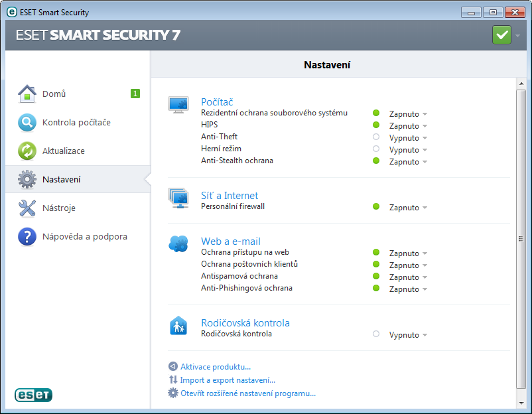
Task: Maximize the ESET Smart Security window
Action: pyautogui.click(x=493, y=13)
